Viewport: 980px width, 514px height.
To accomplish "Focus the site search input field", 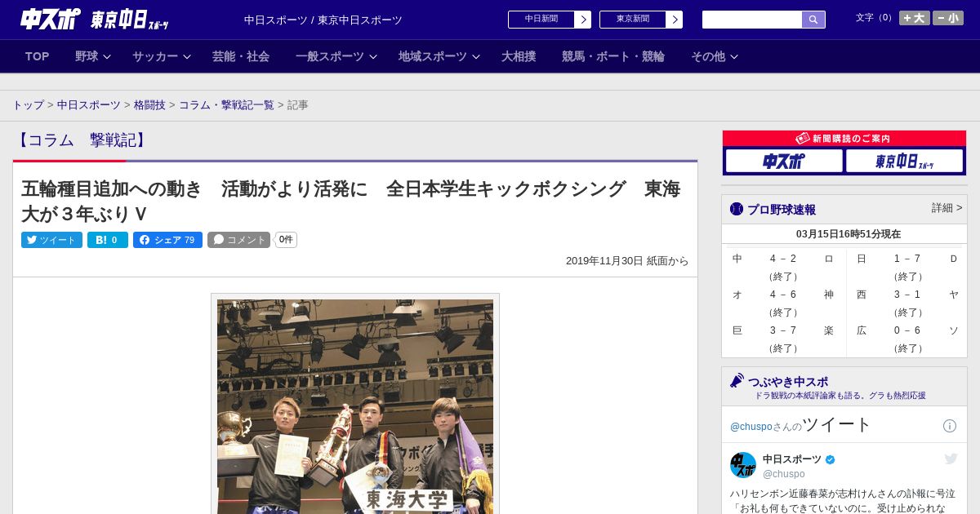I will tap(752, 20).
